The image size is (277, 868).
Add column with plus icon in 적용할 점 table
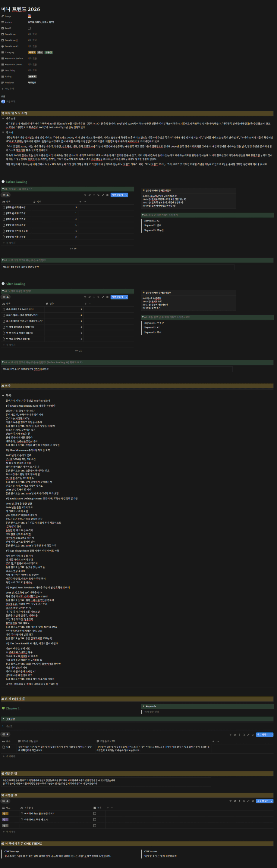click(x=108, y=808)
